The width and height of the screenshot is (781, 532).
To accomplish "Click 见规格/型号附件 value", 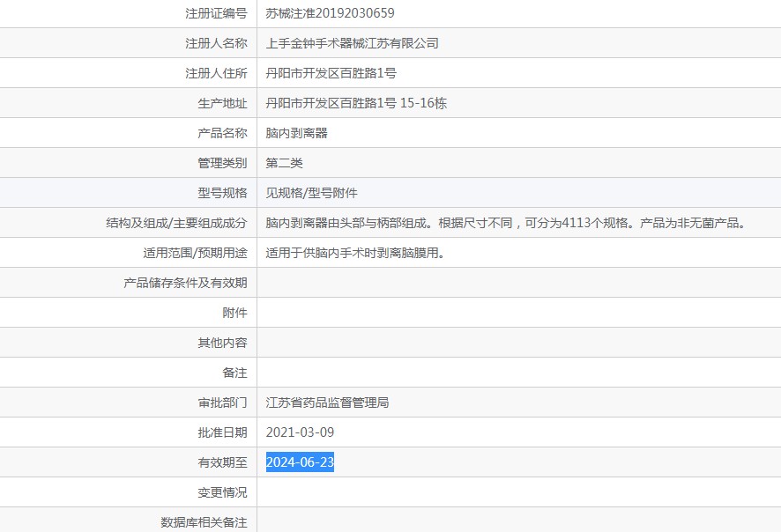I will tap(311, 193).
